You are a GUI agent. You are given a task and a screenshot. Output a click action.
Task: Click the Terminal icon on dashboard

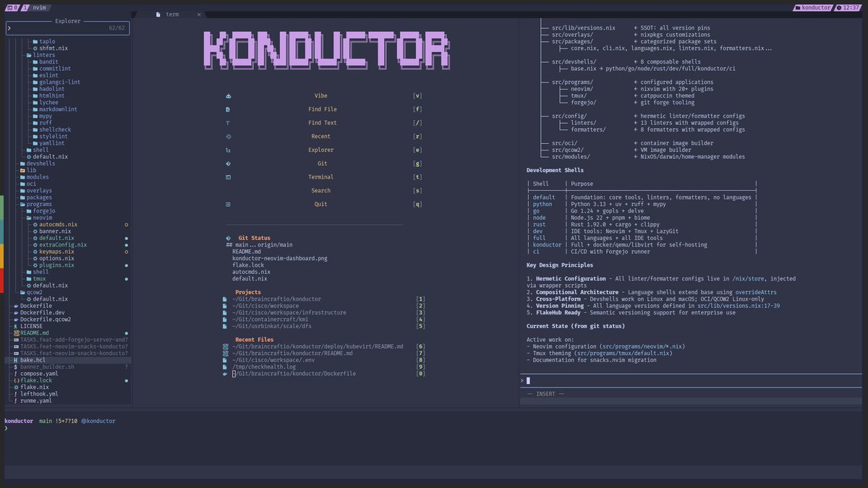coord(229,177)
